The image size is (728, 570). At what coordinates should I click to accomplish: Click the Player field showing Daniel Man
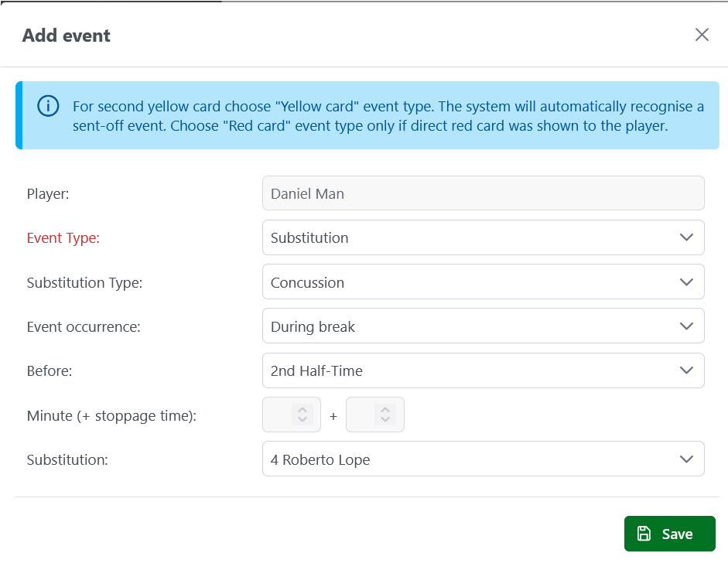pos(483,193)
